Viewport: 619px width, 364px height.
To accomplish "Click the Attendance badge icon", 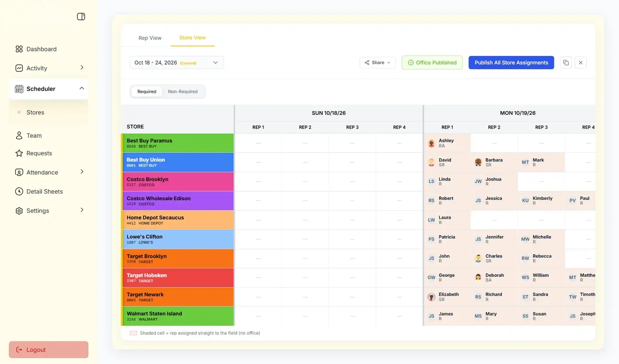I will click(x=19, y=172).
